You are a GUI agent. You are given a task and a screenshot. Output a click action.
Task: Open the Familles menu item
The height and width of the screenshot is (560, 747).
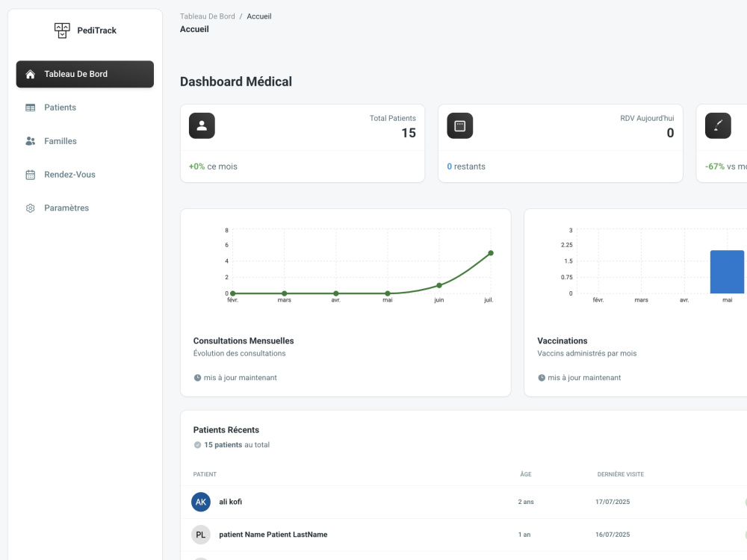(85, 141)
